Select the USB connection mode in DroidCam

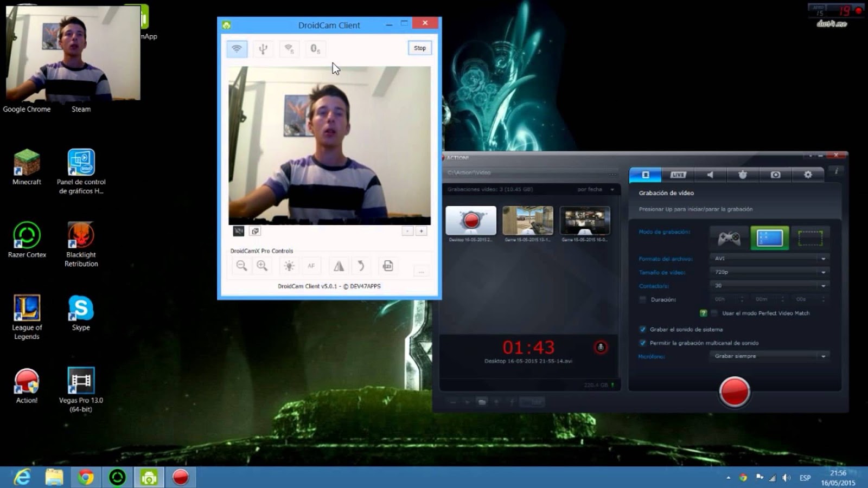pos(263,48)
